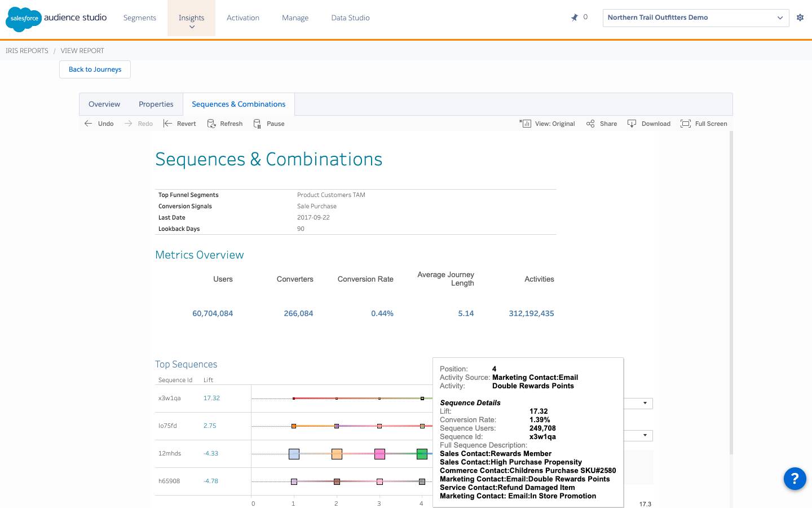Select sequence id lo75fd

(x=167, y=426)
